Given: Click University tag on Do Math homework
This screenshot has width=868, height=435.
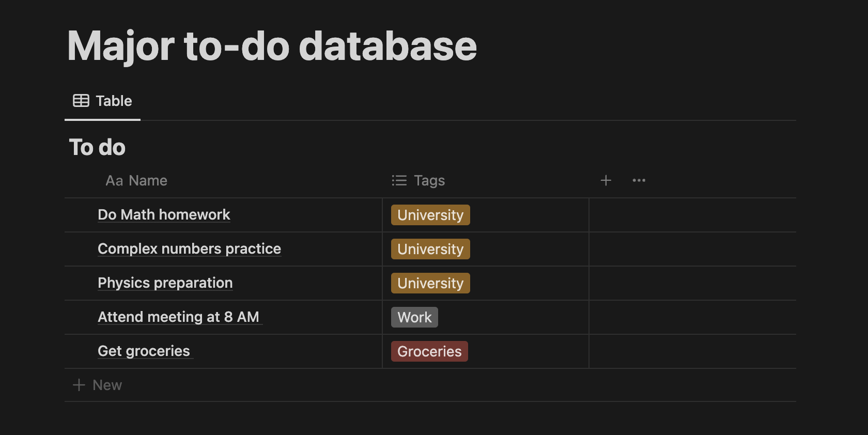Looking at the screenshot, I should click(430, 215).
